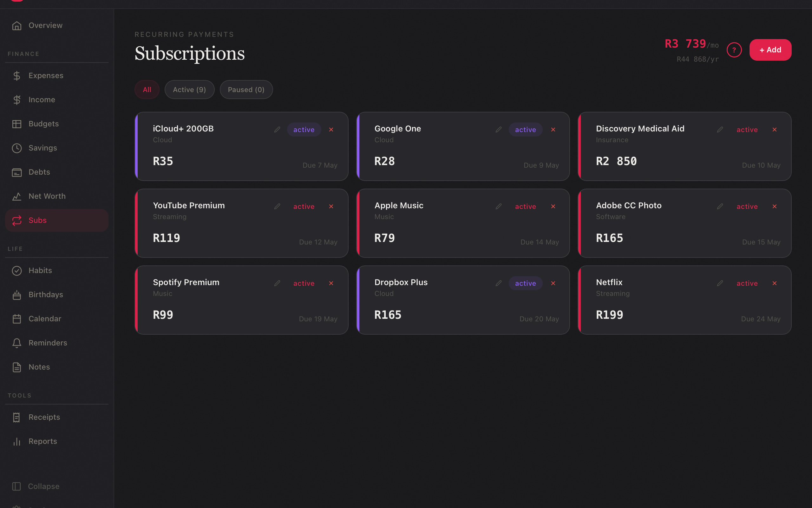Edit the YouTube Premium subscription
812x508 pixels.
pos(277,207)
